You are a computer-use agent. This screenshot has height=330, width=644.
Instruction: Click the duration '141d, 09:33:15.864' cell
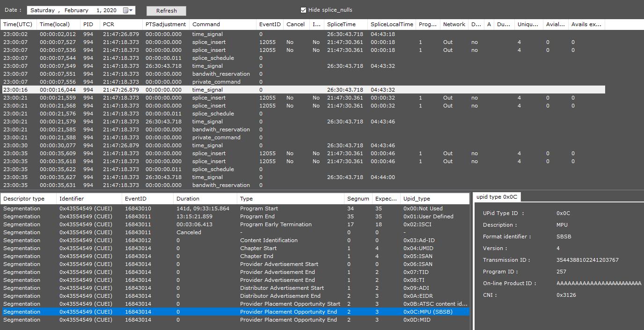(203, 208)
